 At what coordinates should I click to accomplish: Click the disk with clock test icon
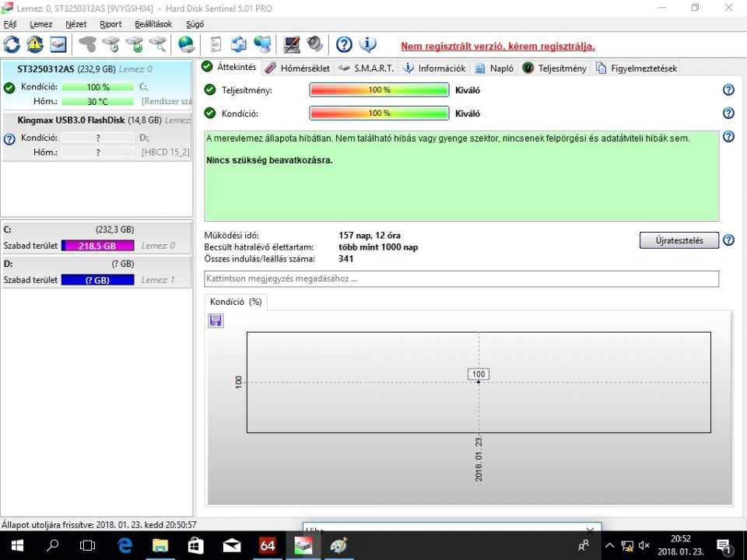(111, 45)
